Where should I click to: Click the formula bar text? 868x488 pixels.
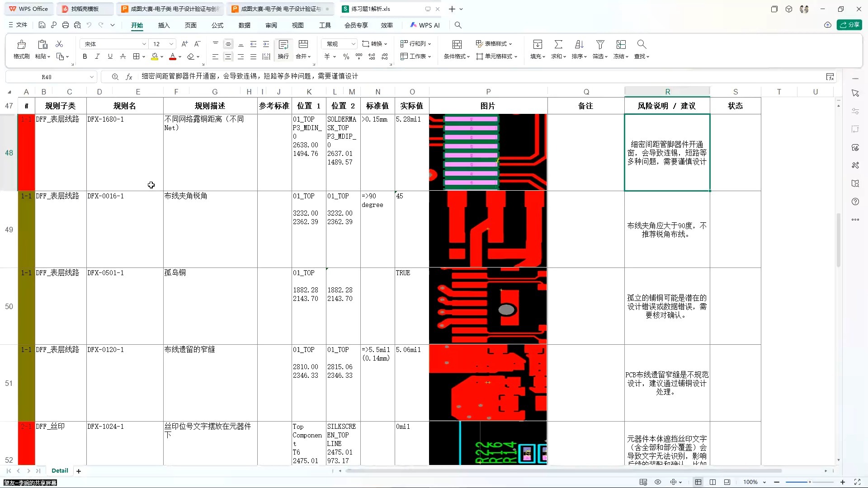(250, 76)
